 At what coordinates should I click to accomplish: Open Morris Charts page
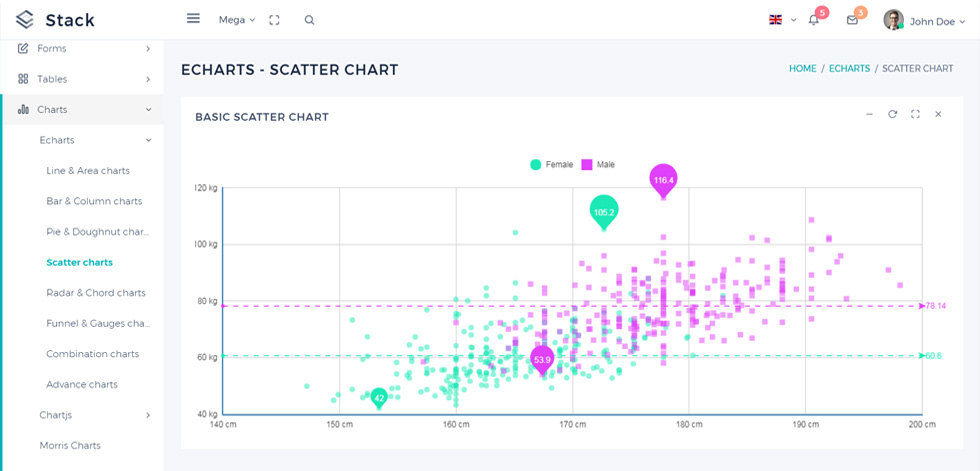click(70, 445)
